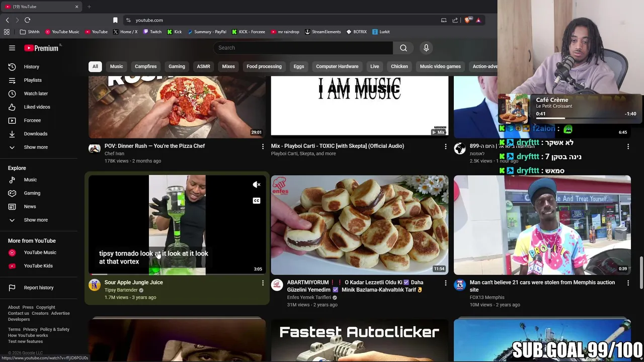The image size is (644, 362).
Task: Toggle captions on the video preview
Action: click(257, 201)
